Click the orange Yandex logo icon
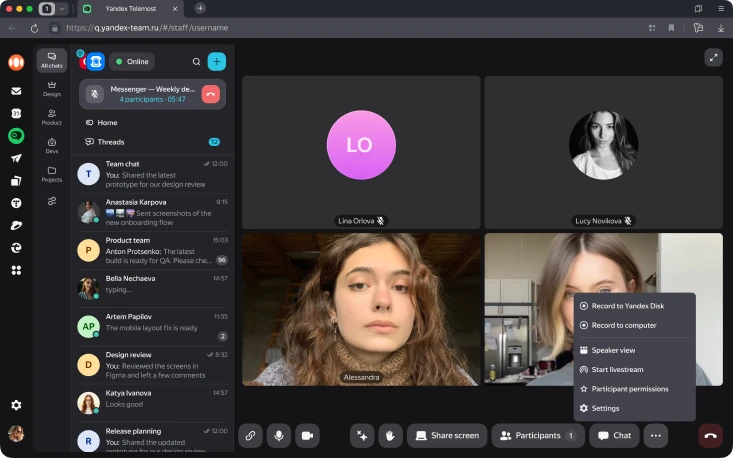The height and width of the screenshot is (458, 733). [16, 62]
